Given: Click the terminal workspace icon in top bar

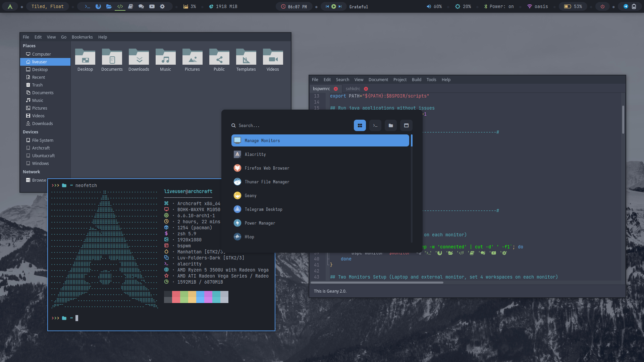Looking at the screenshot, I should [x=87, y=6].
